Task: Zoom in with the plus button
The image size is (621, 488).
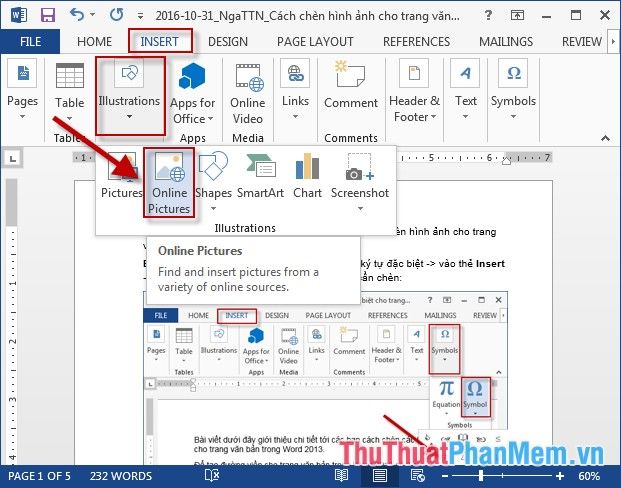Action: [560, 476]
